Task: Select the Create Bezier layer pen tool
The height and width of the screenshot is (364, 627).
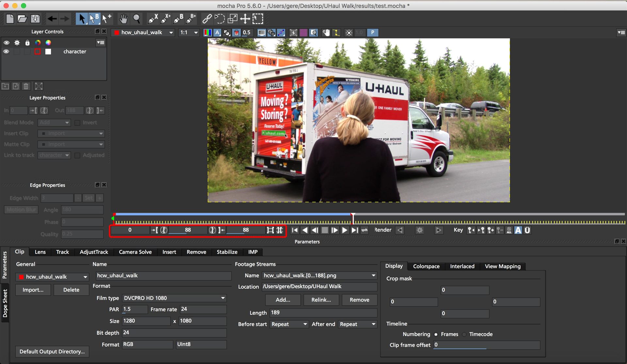Action: [178, 19]
